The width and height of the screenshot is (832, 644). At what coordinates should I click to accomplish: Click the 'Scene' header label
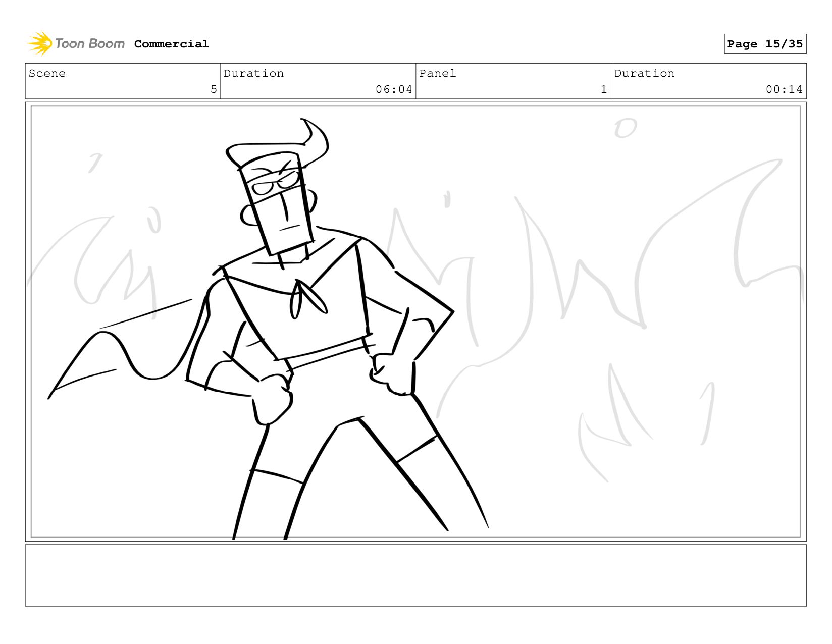point(47,73)
